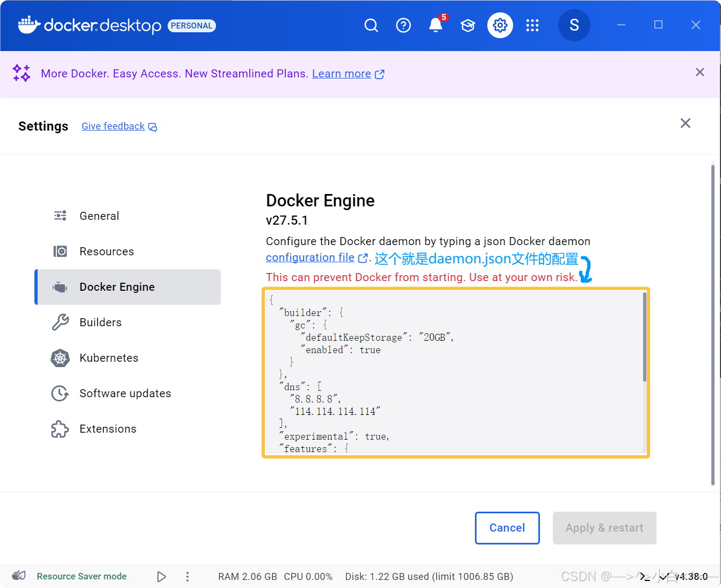
Task: Click the v27.5.1 version text
Action: [287, 220]
